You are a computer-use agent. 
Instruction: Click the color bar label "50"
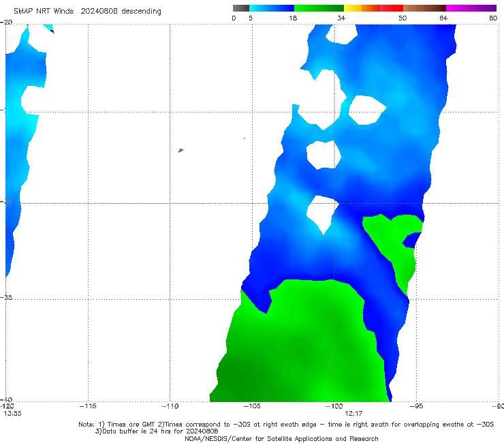(403, 18)
